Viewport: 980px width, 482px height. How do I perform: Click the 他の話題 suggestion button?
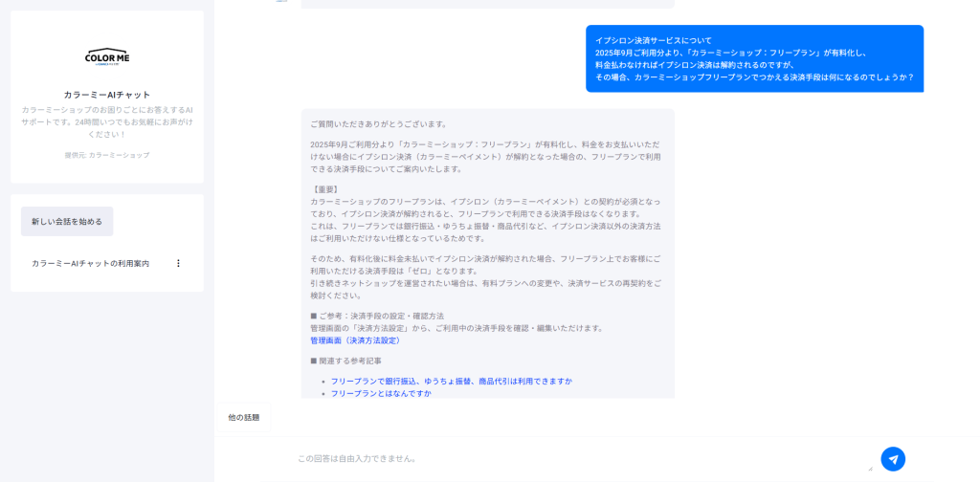(x=244, y=417)
